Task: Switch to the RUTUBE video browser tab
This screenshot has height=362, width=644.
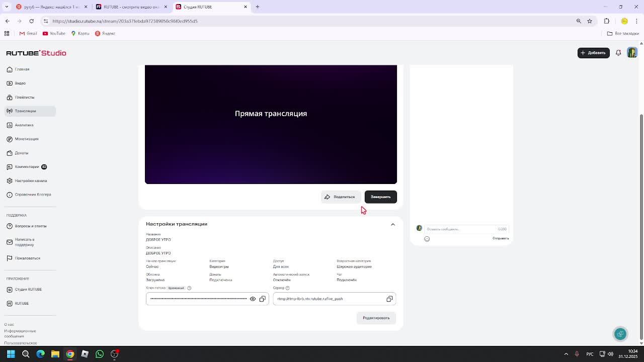Action: pos(132,7)
